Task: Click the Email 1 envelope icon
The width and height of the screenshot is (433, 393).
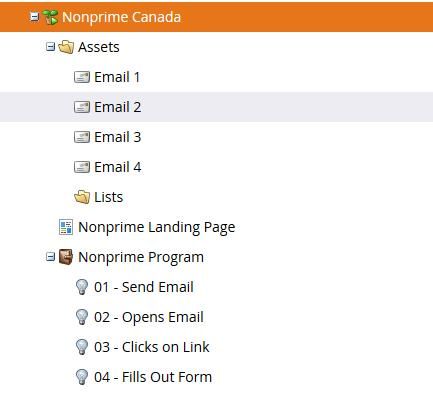Action: point(82,77)
